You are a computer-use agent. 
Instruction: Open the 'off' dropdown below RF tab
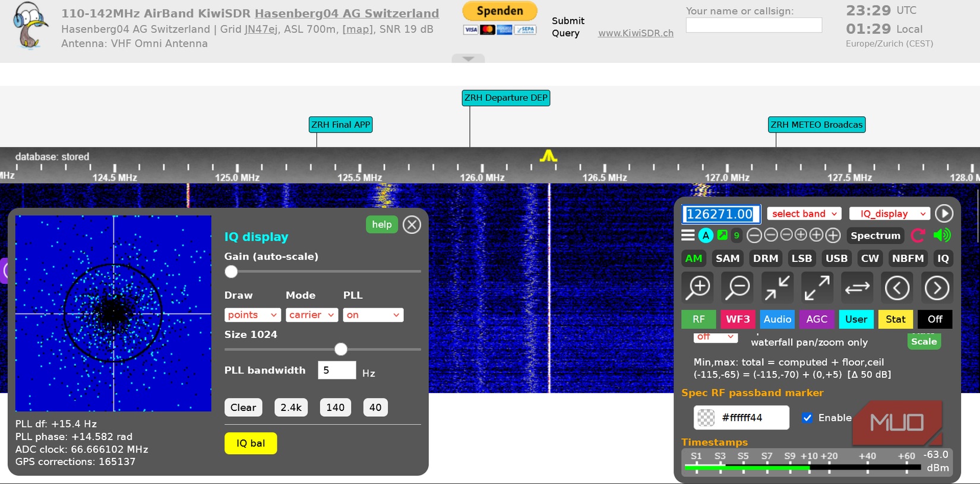click(x=716, y=337)
